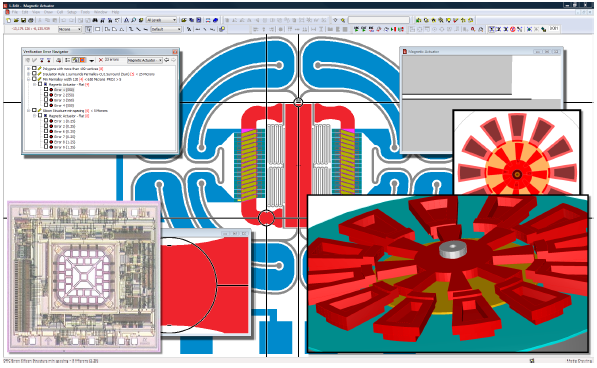This screenshot has height=368, width=597.
Task: Open the Tools menu
Action: pyautogui.click(x=85, y=12)
